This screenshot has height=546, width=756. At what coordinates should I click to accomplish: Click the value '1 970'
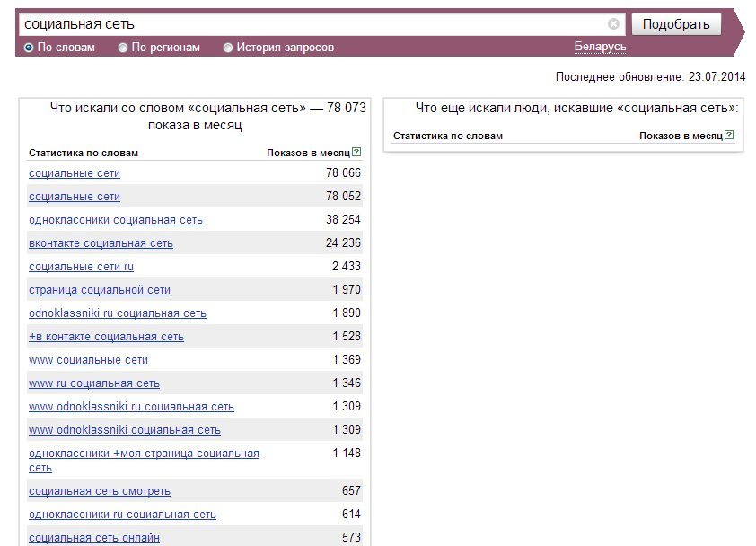coord(347,289)
